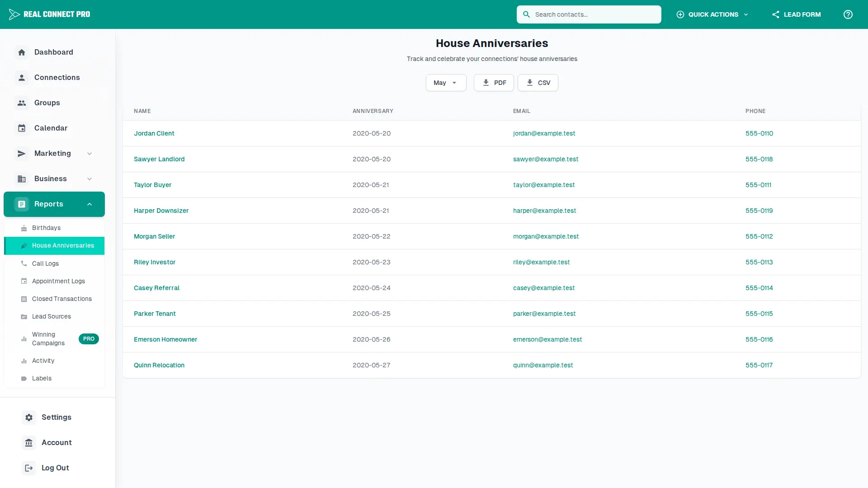The width and height of the screenshot is (868, 488).
Task: Email riley@example.test link
Action: (542, 262)
